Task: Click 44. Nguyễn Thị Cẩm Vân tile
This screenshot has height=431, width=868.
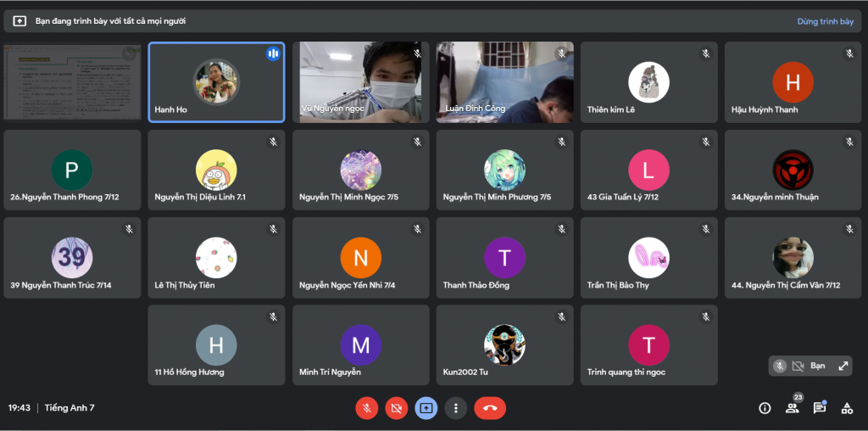Action: 793,258
